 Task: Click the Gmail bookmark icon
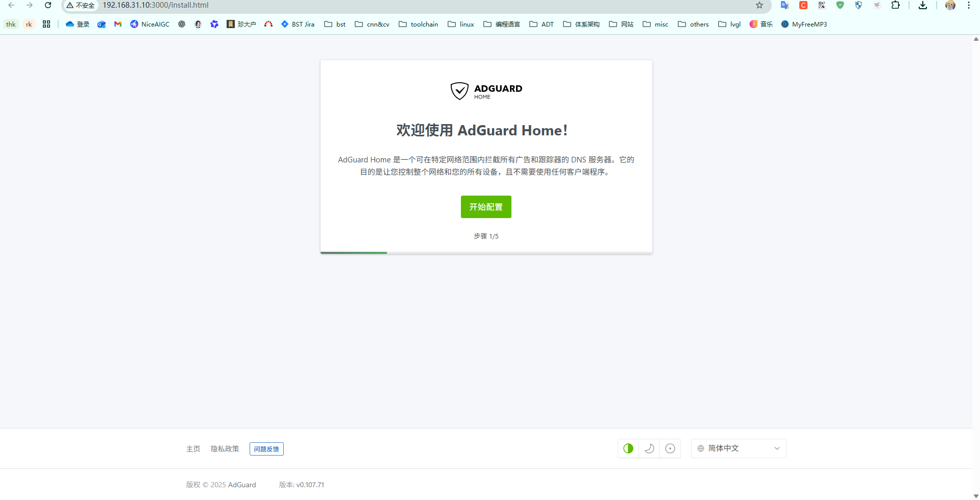coord(118,24)
